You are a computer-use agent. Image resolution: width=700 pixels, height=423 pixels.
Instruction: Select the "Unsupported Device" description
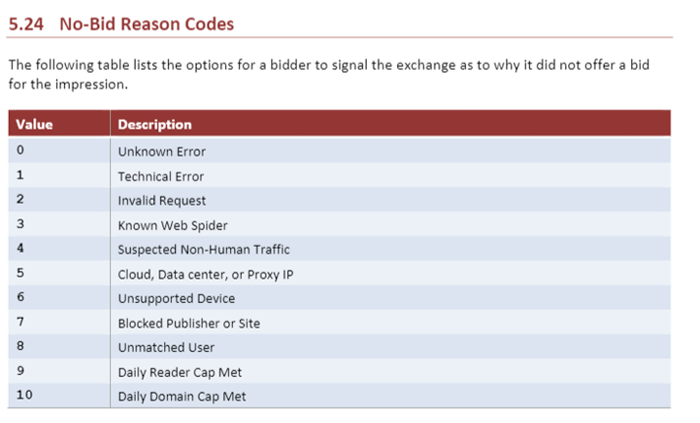(176, 298)
